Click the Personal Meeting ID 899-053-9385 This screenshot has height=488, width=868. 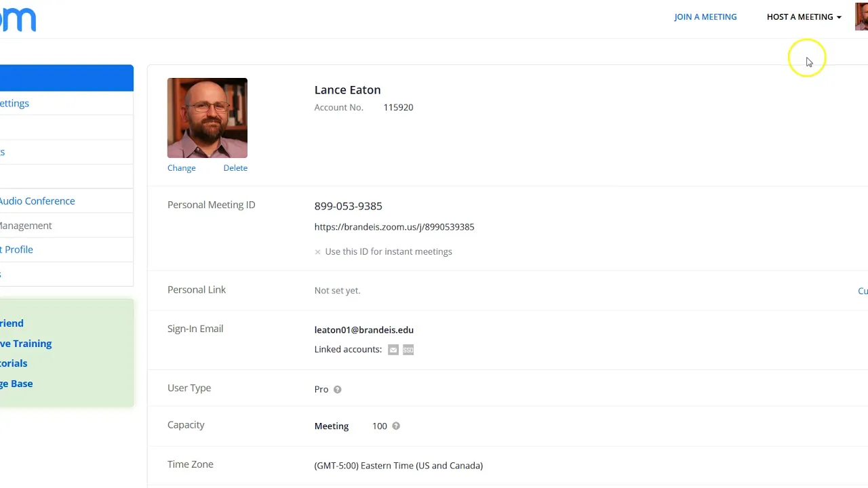[348, 206]
